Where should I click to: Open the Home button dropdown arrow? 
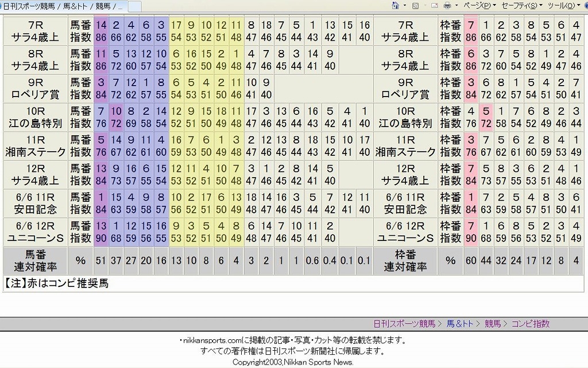pyautogui.click(x=405, y=5)
